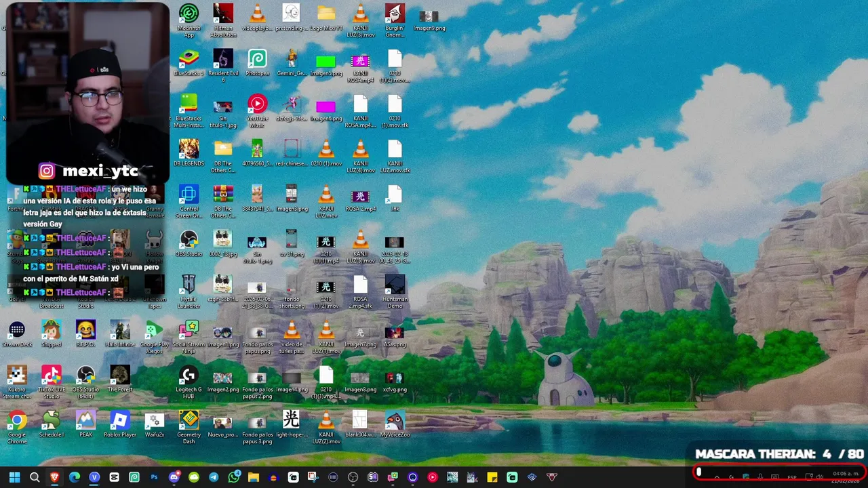The height and width of the screenshot is (488, 868).
Task: Open Stream Deck desktop shortcut
Action: pyautogui.click(x=17, y=334)
